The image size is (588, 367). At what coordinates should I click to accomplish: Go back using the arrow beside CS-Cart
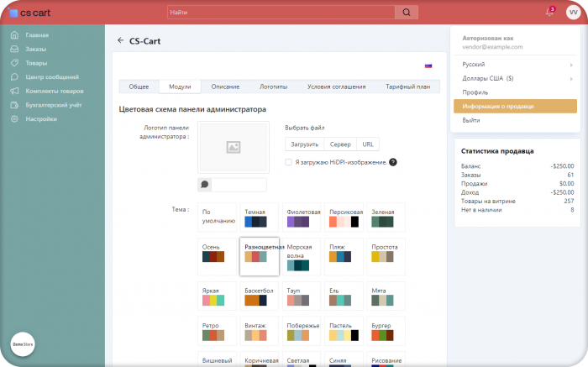120,40
